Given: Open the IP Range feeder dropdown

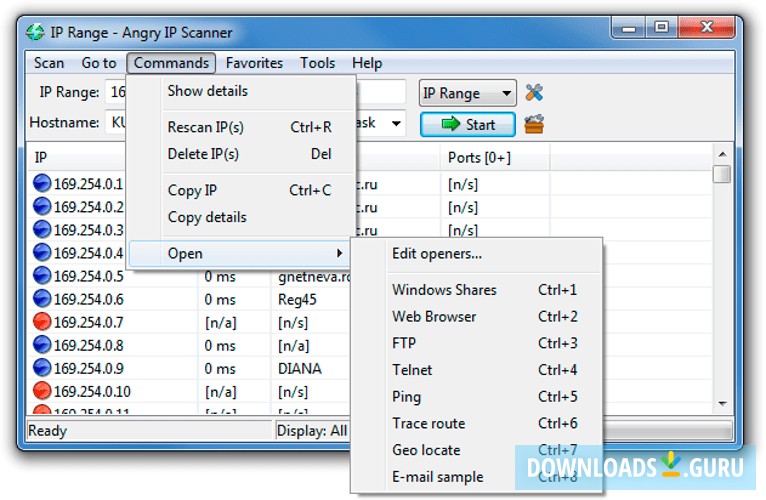Looking at the screenshot, I should pos(468,93).
